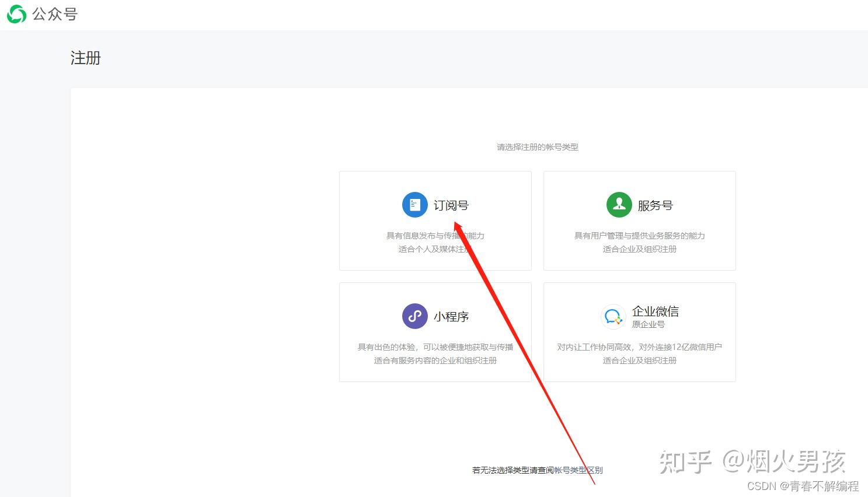The image size is (868, 497).
Task: Click the 注册 page heading
Action: click(86, 58)
